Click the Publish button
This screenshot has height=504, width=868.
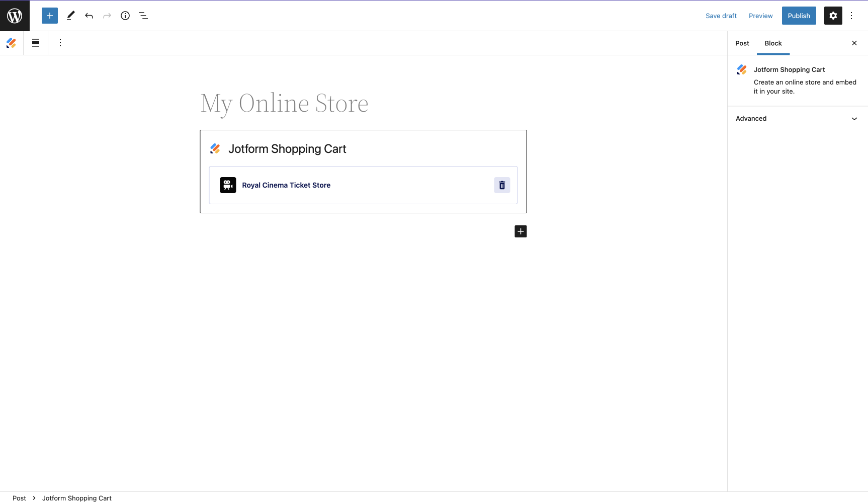(x=799, y=16)
